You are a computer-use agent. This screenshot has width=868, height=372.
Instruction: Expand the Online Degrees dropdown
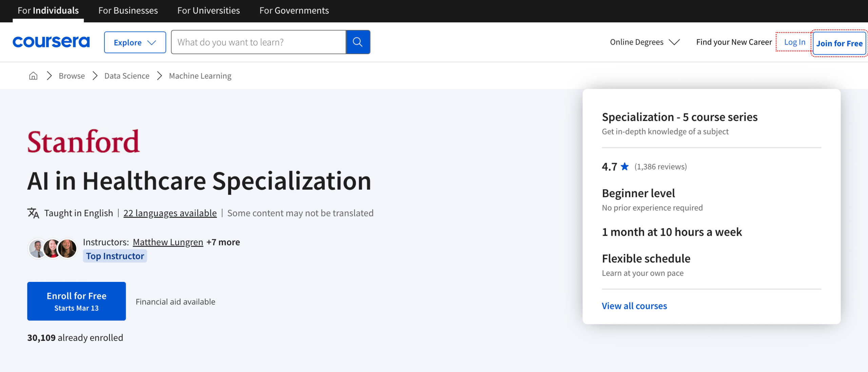(x=645, y=42)
